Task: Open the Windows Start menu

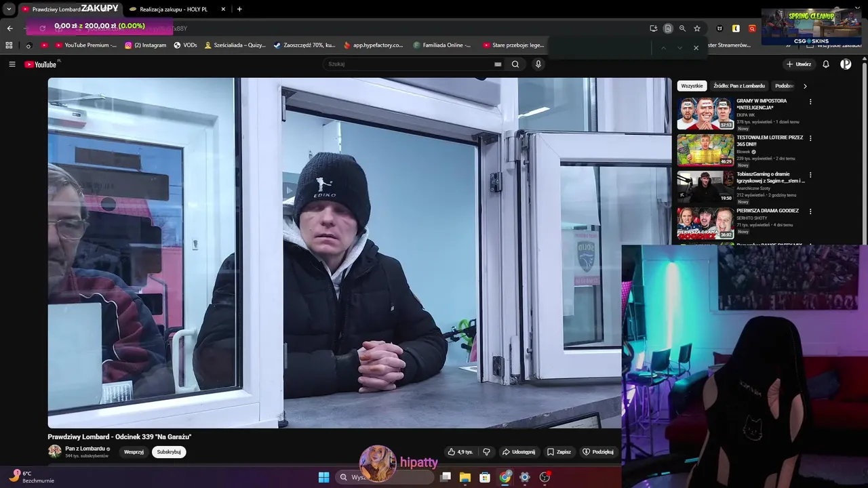Action: [323, 477]
